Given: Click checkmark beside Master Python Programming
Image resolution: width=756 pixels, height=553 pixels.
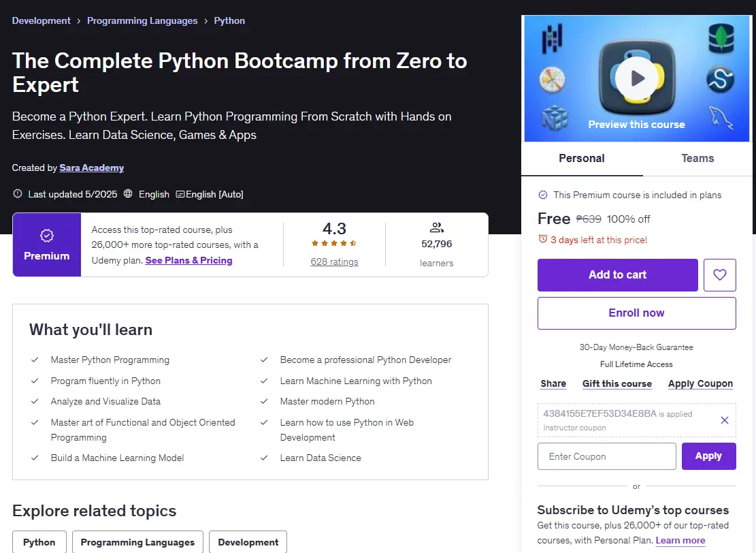Looking at the screenshot, I should pos(35,360).
